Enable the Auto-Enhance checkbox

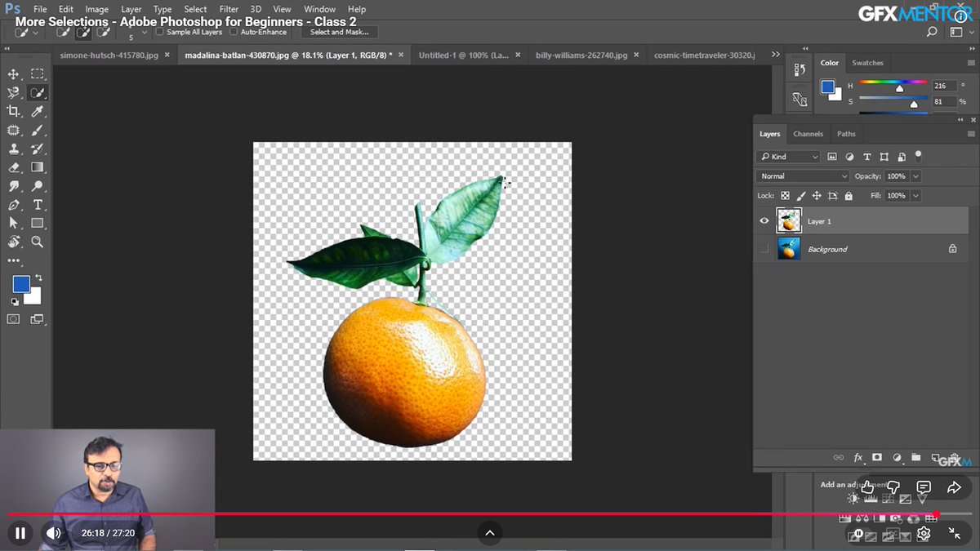[x=234, y=32]
